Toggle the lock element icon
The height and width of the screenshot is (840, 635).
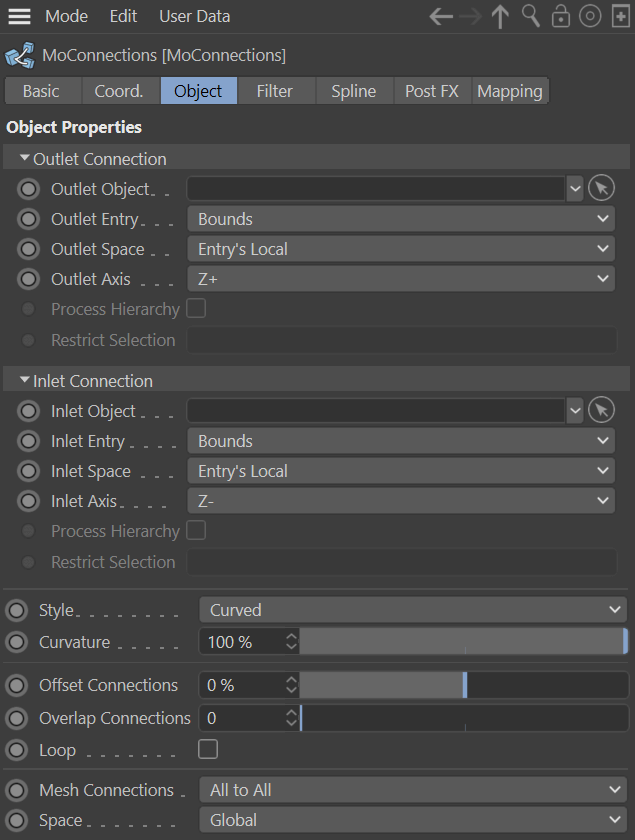click(x=561, y=17)
